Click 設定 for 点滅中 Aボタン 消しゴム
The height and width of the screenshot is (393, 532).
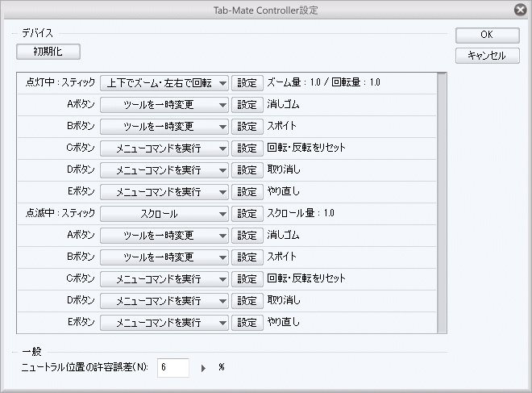coord(247,236)
